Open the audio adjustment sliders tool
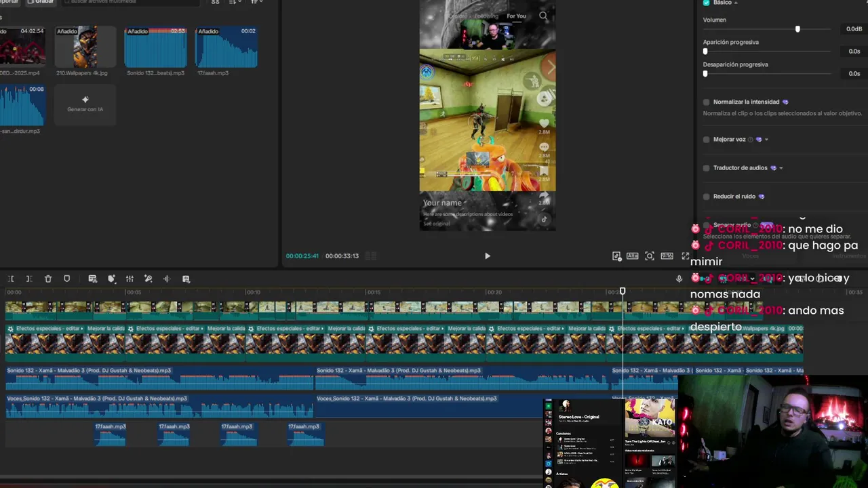 click(130, 279)
